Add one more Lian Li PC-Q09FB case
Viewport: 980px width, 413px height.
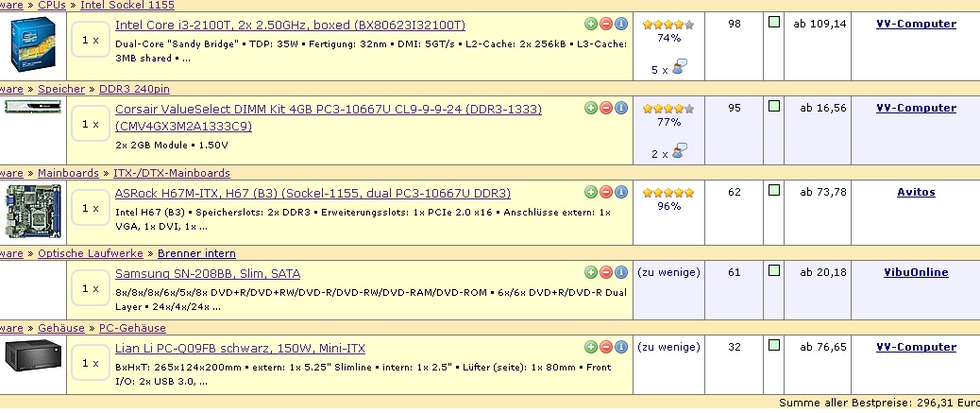591,347
